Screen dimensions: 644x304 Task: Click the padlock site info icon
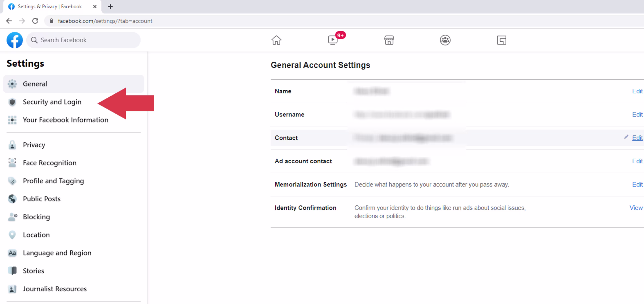51,21
